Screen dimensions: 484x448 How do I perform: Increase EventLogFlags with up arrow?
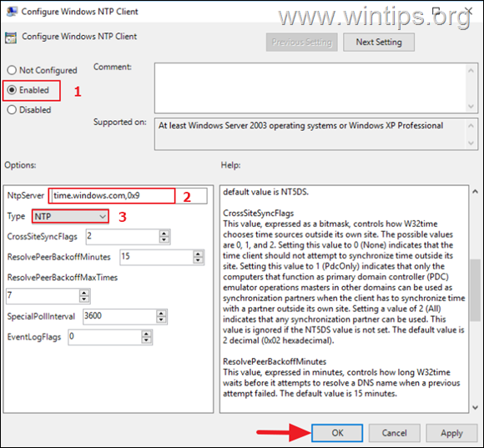146,334
